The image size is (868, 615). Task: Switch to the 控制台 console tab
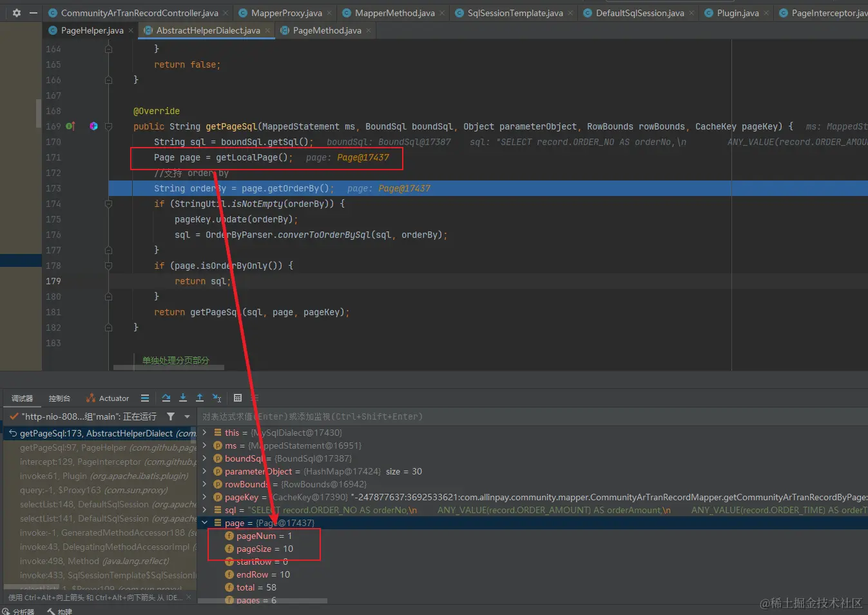point(59,398)
